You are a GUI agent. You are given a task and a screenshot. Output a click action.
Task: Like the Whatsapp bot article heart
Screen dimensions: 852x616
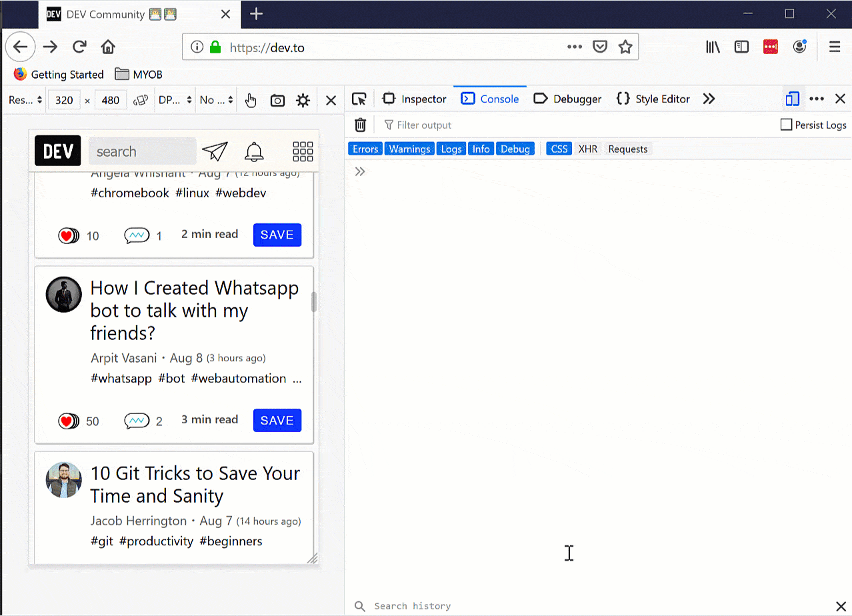[x=68, y=421]
